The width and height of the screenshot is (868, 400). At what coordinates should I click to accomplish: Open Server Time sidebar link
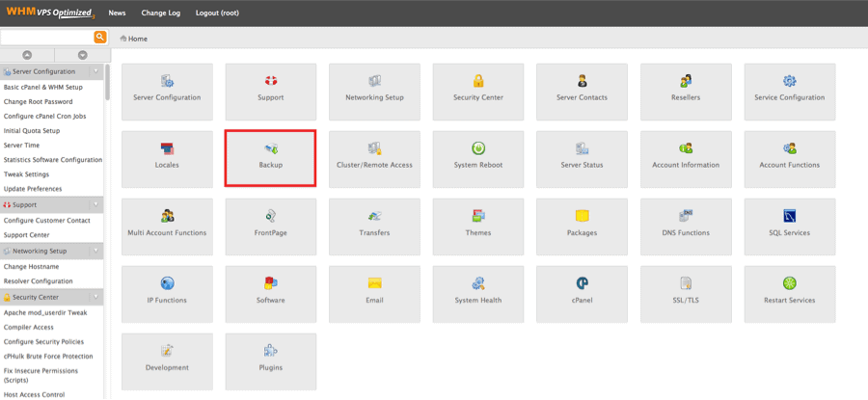[21, 145]
